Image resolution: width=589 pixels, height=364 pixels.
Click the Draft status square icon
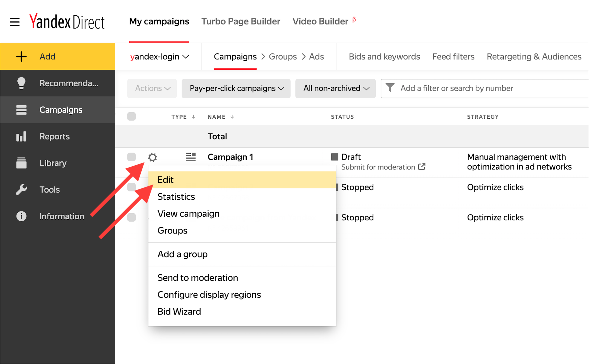click(x=335, y=157)
